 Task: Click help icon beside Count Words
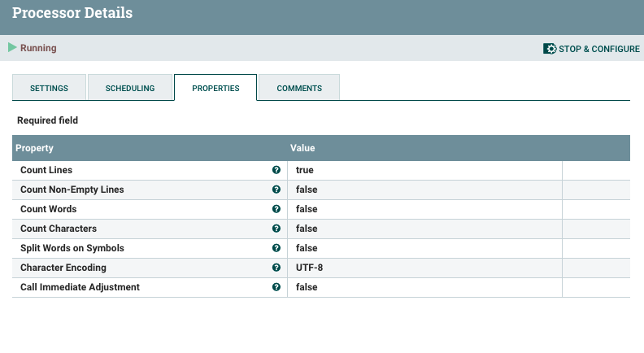coord(276,209)
